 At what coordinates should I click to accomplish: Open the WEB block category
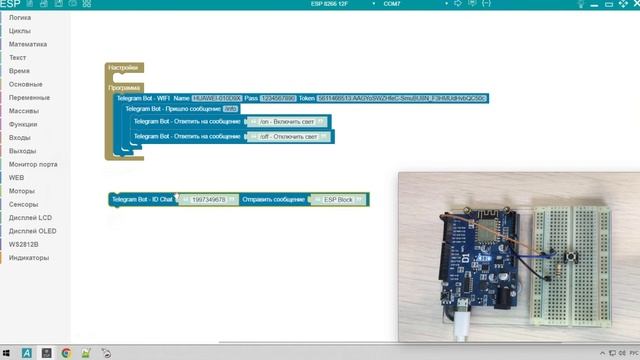pyautogui.click(x=16, y=178)
